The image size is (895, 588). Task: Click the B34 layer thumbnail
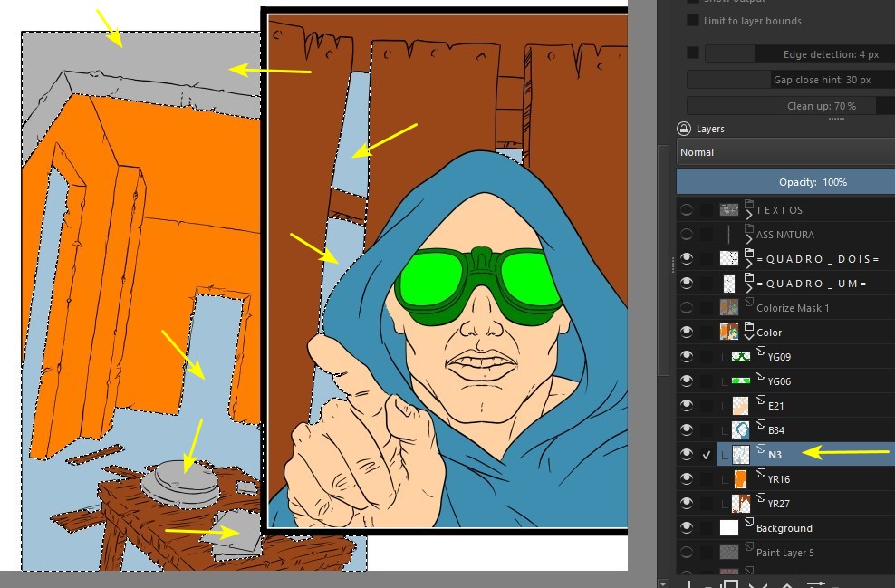(740, 429)
